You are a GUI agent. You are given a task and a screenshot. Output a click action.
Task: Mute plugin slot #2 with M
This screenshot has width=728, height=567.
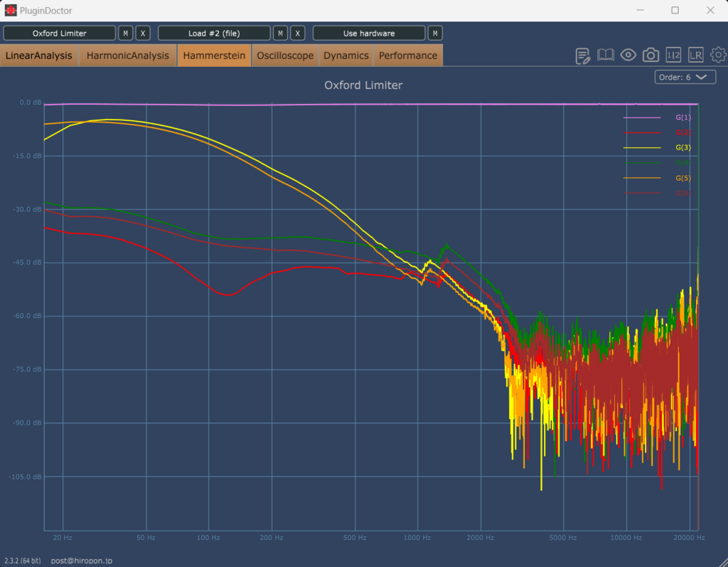[x=280, y=33]
